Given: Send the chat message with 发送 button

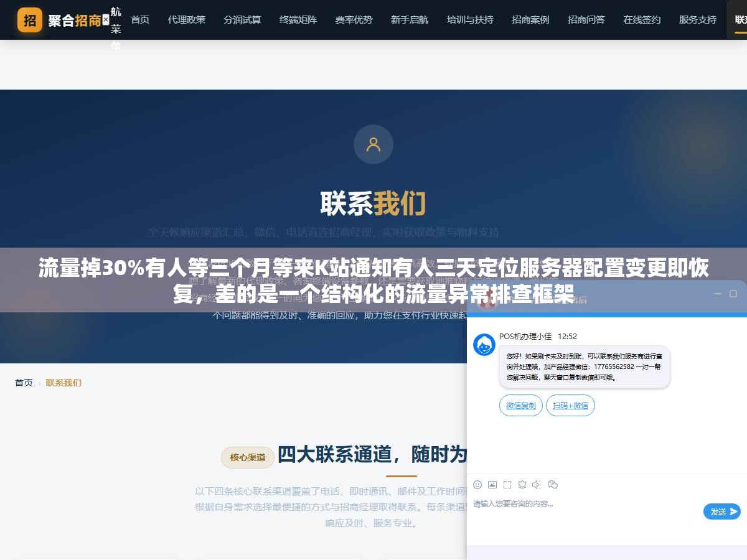Looking at the screenshot, I should click(722, 511).
